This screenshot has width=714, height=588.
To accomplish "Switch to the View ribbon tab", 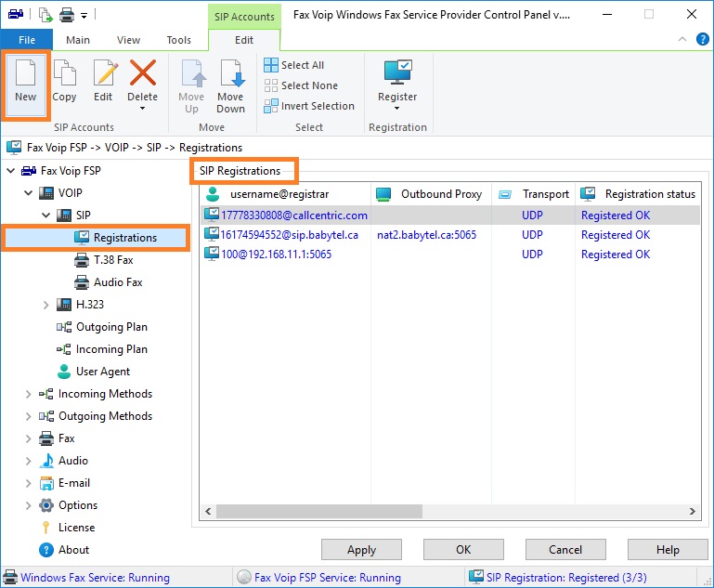I will point(128,40).
